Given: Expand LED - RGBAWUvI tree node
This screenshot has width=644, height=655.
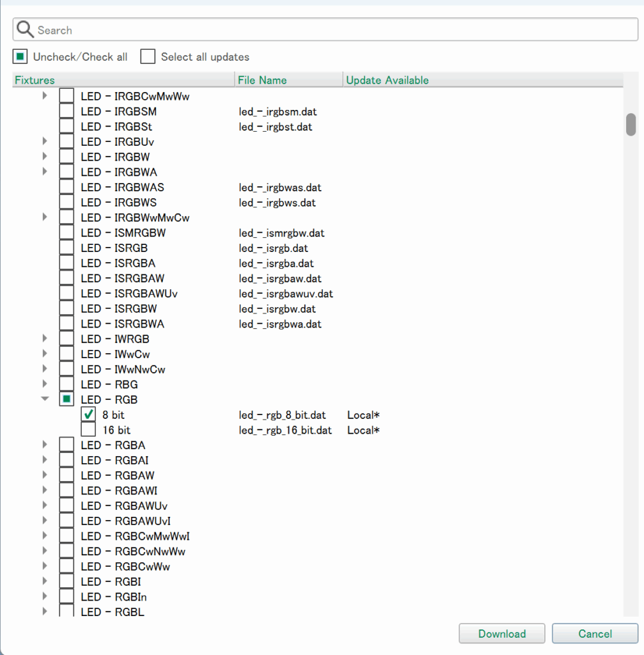Looking at the screenshot, I should click(x=45, y=521).
